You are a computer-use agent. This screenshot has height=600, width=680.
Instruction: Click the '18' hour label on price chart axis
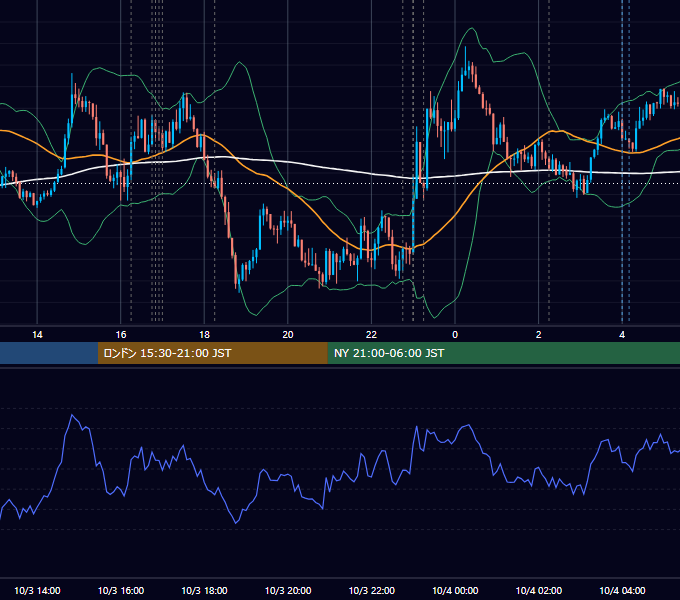[x=204, y=335]
